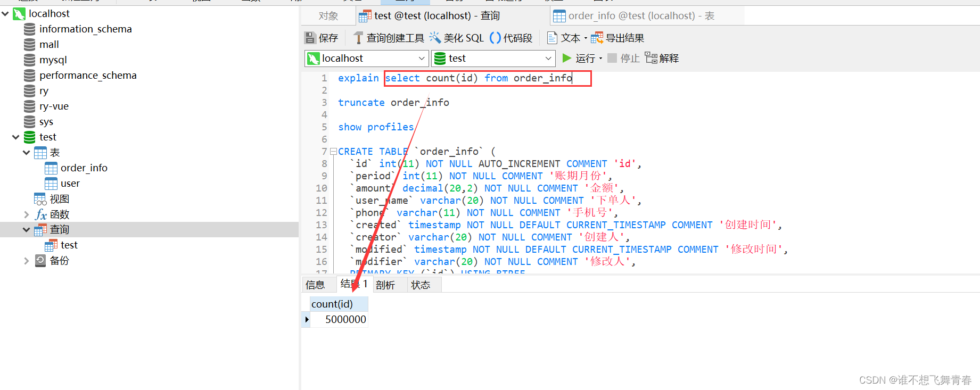Viewport: 980px width, 390px height.
Task: Click show profiles on line 5
Action: click(x=376, y=127)
